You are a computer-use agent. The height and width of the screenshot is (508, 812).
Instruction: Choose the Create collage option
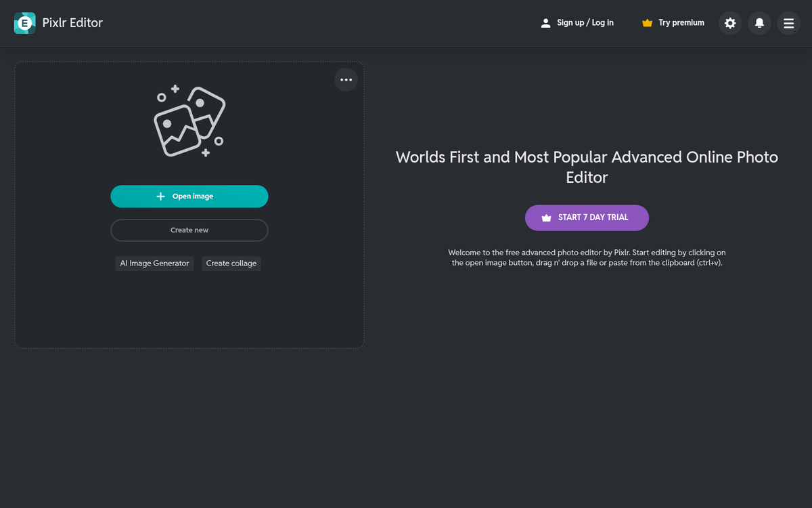click(x=231, y=263)
